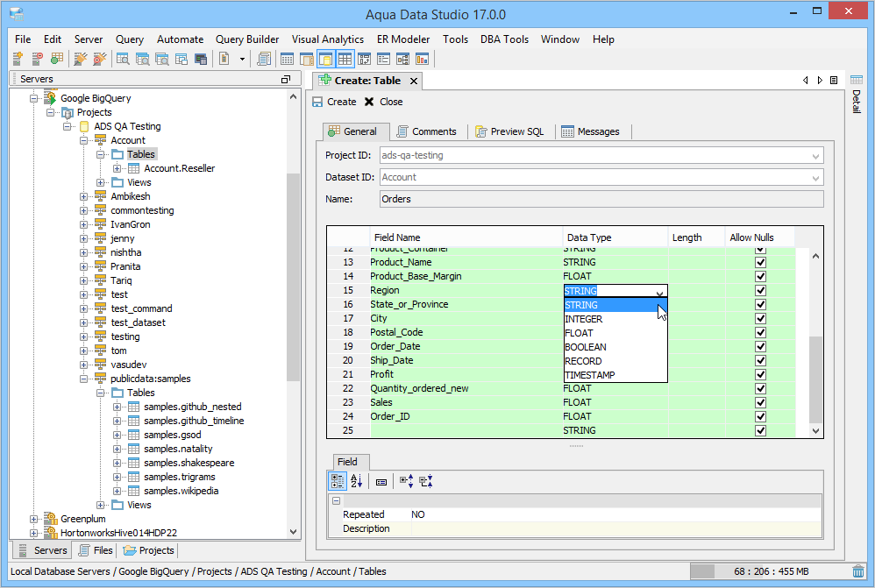
Task: Click the field table vertical scrollbar thumb
Action: (815, 379)
